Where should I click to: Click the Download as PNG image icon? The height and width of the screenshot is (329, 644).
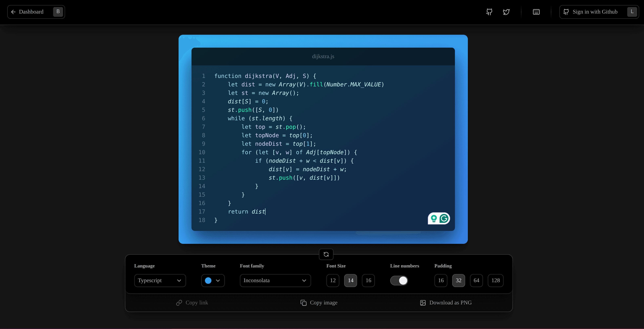[x=423, y=303]
